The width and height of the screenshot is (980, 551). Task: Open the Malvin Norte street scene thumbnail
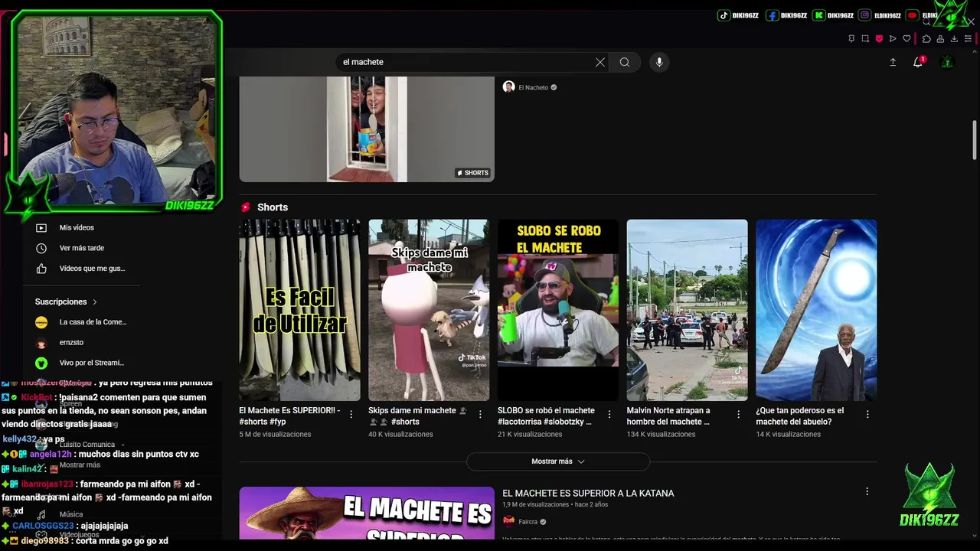tap(688, 310)
